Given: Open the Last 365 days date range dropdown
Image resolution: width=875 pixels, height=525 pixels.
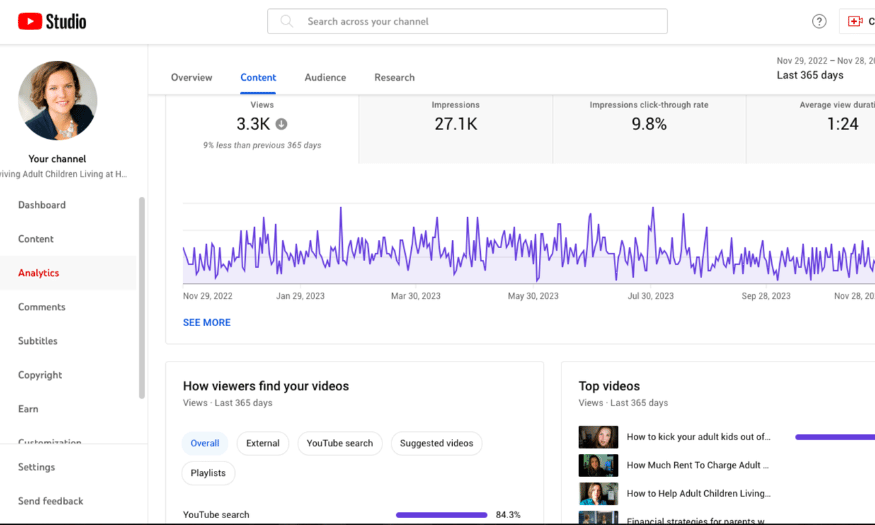Looking at the screenshot, I should 825,68.
